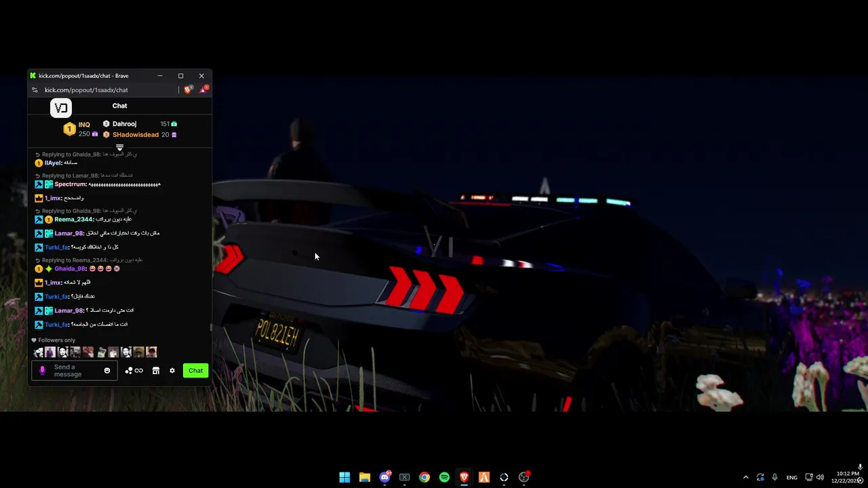This screenshot has height=488, width=868.
Task: Select top gifter INQ
Action: click(x=84, y=125)
